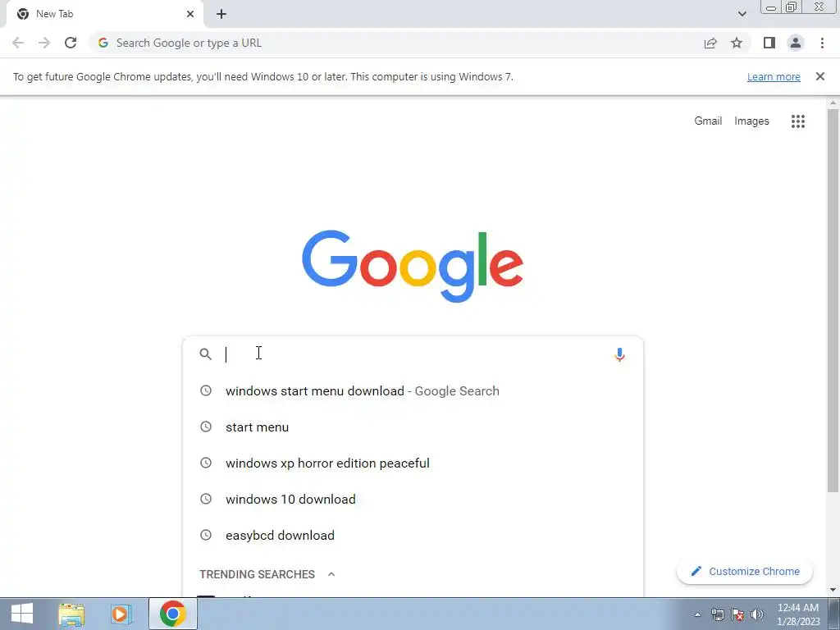Reload the page with the refresh icon
The height and width of the screenshot is (630, 840).
[x=71, y=43]
